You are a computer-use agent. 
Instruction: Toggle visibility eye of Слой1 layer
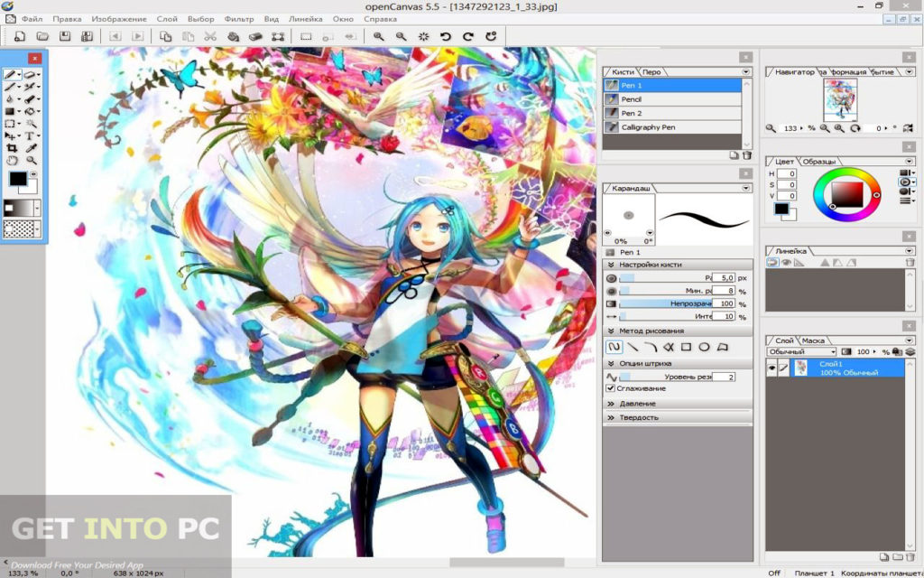(x=772, y=368)
